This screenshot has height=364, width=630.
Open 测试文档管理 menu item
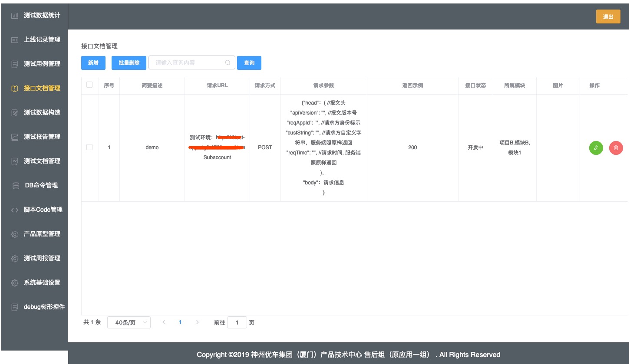(x=34, y=161)
